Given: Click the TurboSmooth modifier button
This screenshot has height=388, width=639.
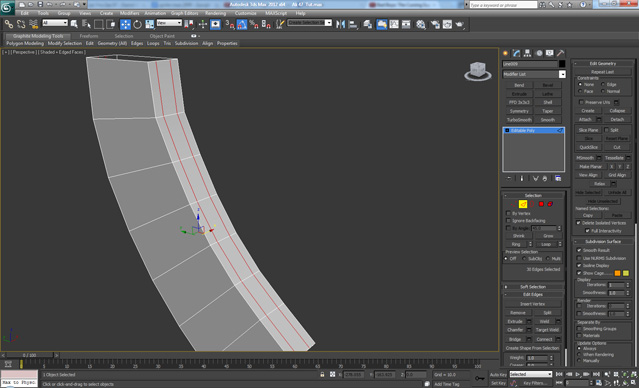Looking at the screenshot, I should pyautogui.click(x=519, y=120).
